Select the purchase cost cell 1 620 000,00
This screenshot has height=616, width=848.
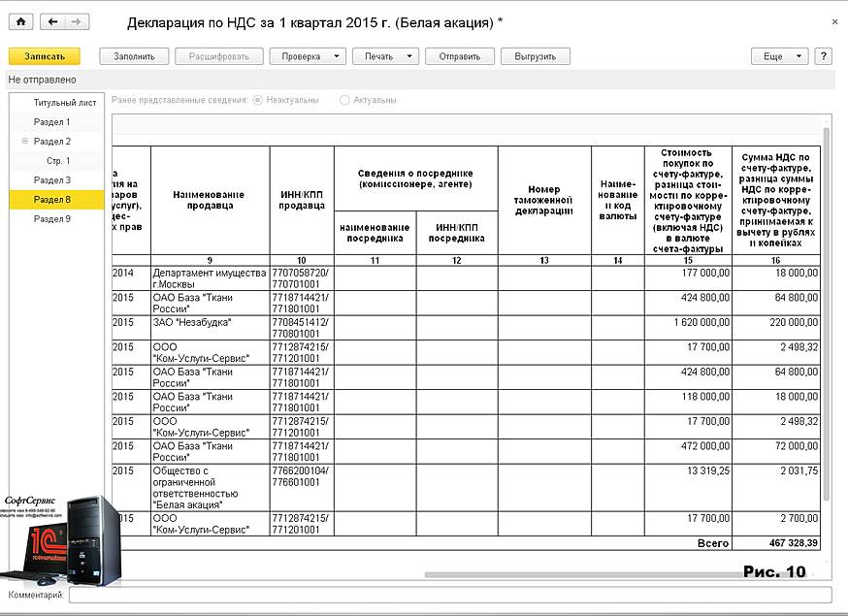pyautogui.click(x=688, y=328)
